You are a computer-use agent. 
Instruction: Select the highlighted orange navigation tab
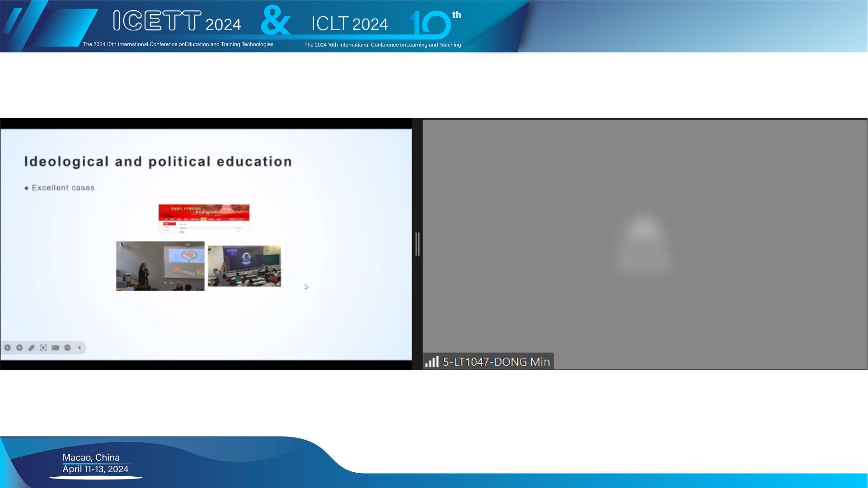[203, 219]
